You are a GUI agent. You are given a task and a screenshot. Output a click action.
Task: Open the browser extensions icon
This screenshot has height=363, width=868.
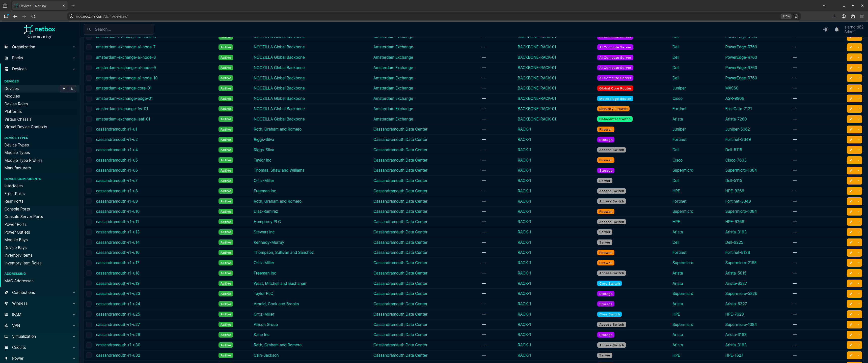[x=853, y=16]
